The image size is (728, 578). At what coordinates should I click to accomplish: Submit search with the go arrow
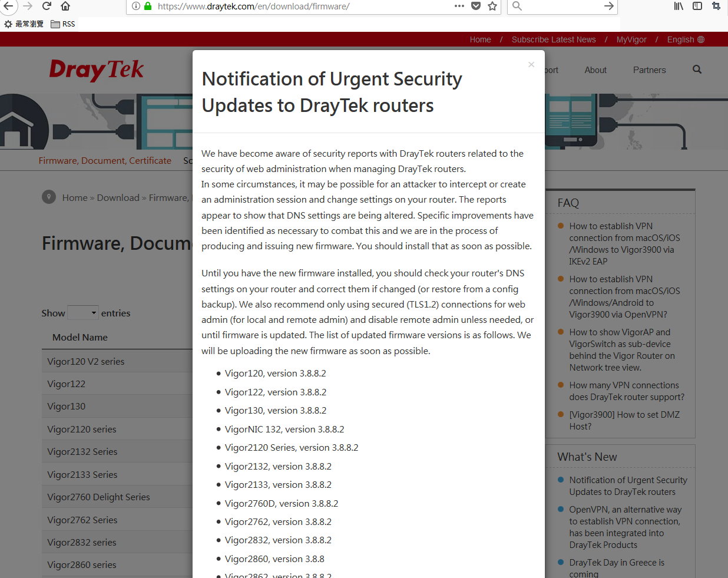(x=609, y=6)
